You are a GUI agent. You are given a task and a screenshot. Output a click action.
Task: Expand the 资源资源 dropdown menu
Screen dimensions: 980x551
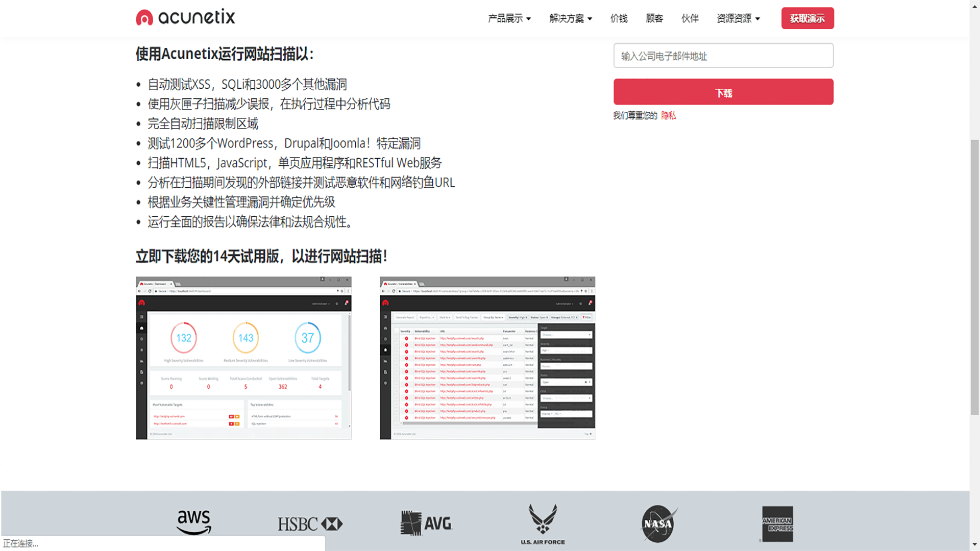coord(738,18)
